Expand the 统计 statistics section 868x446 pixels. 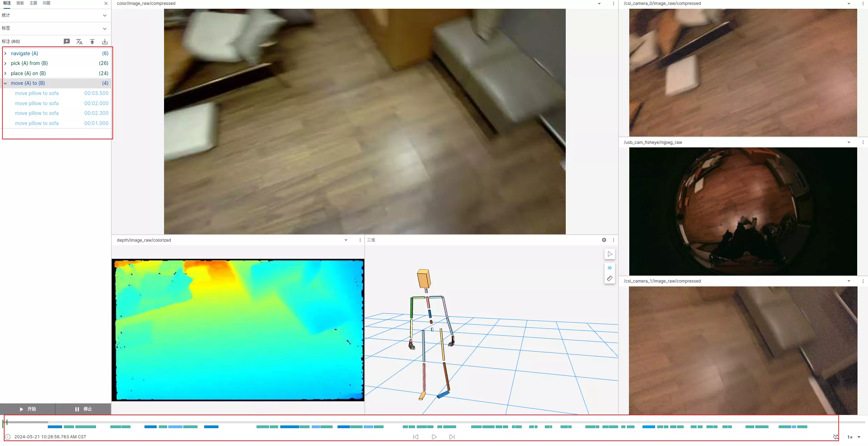[104, 15]
